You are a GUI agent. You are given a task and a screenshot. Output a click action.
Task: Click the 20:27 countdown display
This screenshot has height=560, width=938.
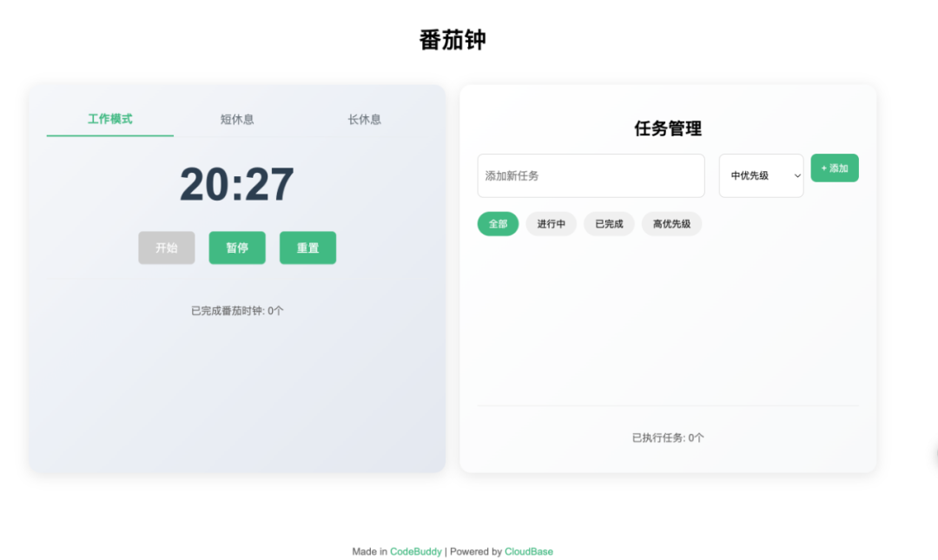pos(237,184)
